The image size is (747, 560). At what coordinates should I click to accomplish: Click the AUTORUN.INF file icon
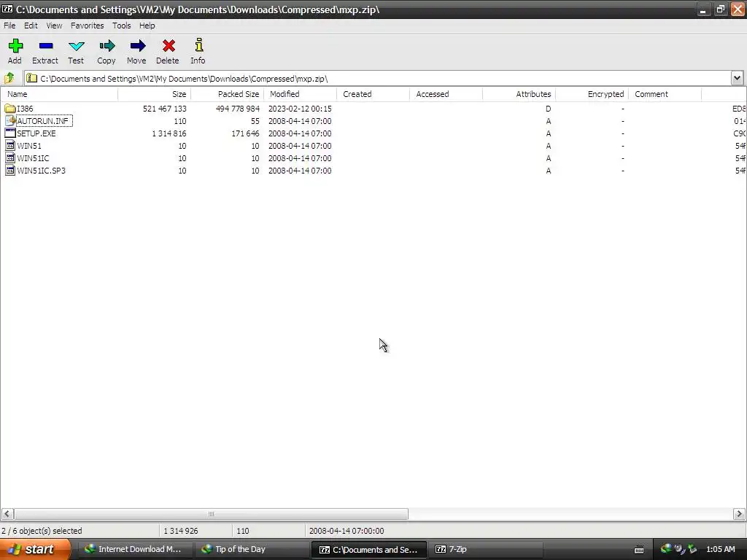[10, 121]
